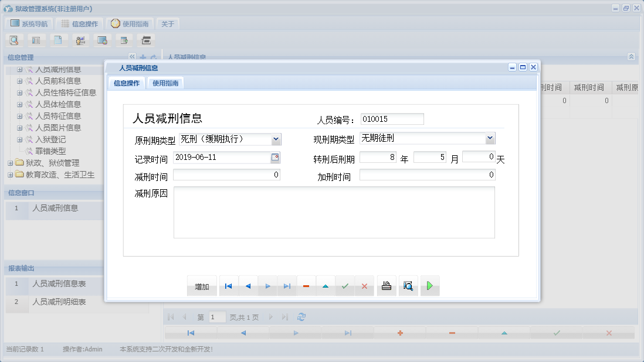
Task: Click the stacked windows toolbar icon
Action: (146, 40)
